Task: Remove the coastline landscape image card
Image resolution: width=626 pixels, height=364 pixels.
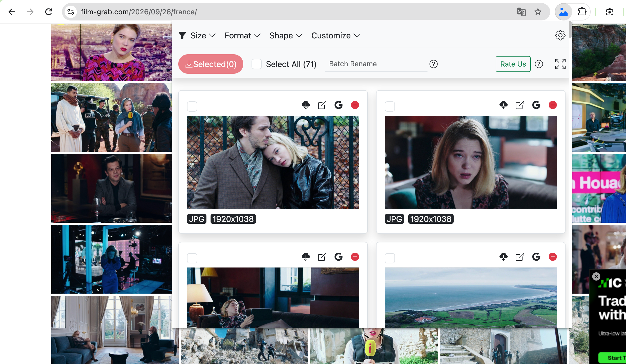Action: [553, 257]
